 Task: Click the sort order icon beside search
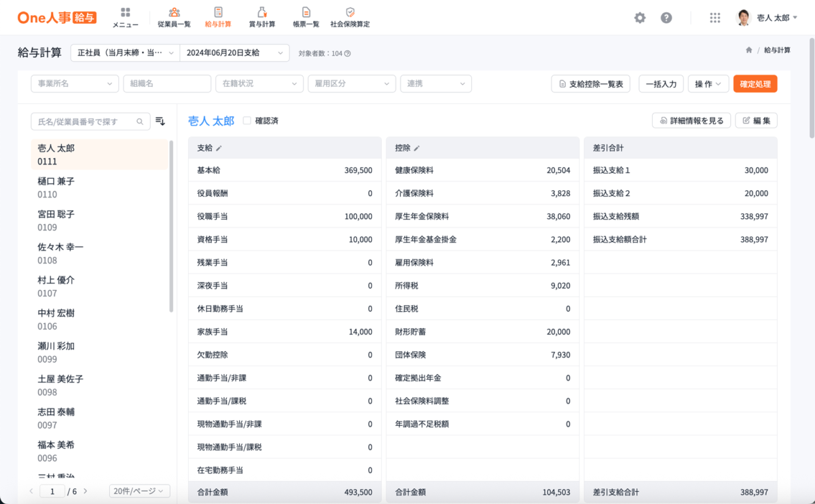[160, 121]
